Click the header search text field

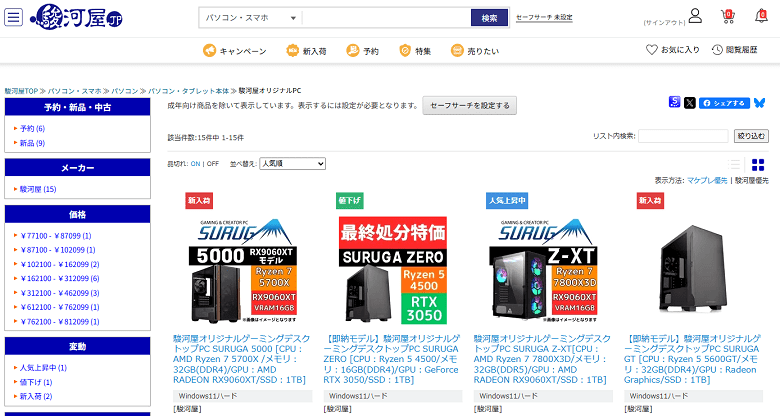(x=386, y=18)
